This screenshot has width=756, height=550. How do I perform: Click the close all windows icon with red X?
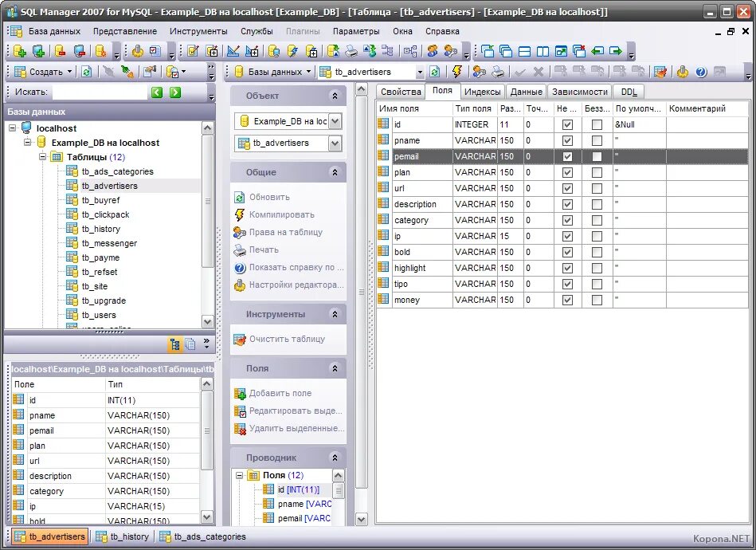pos(579,51)
